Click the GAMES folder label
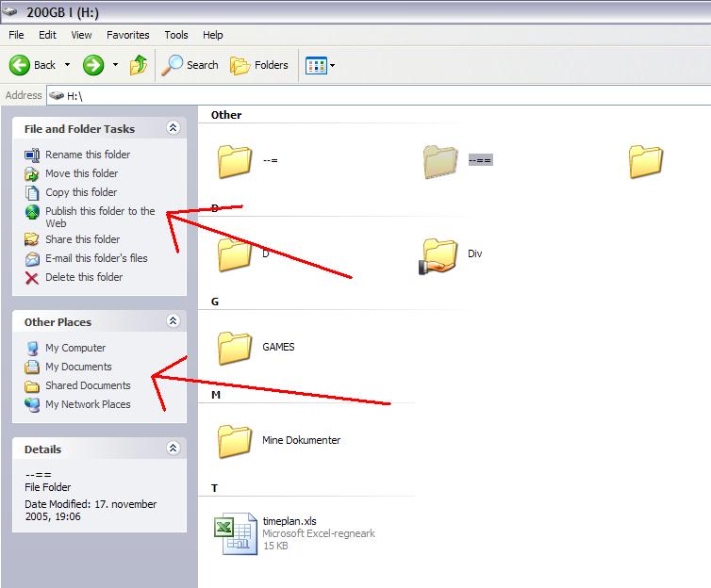711x588 pixels. pyautogui.click(x=278, y=347)
